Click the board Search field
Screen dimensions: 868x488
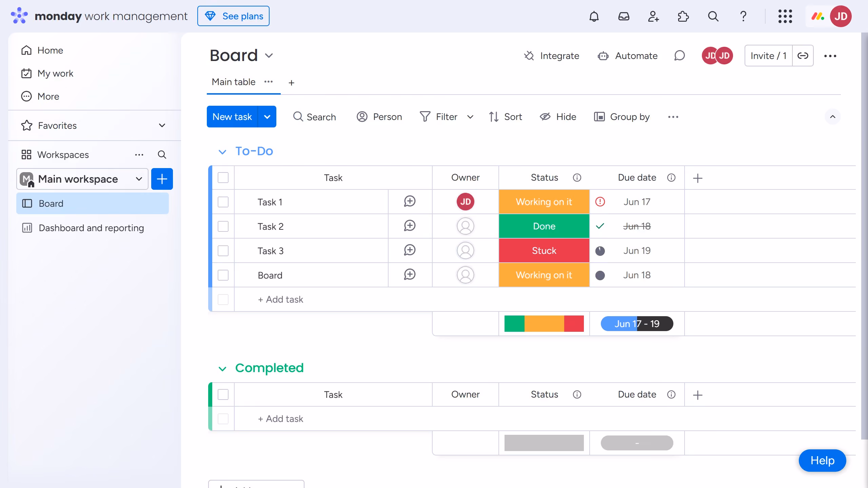(314, 117)
